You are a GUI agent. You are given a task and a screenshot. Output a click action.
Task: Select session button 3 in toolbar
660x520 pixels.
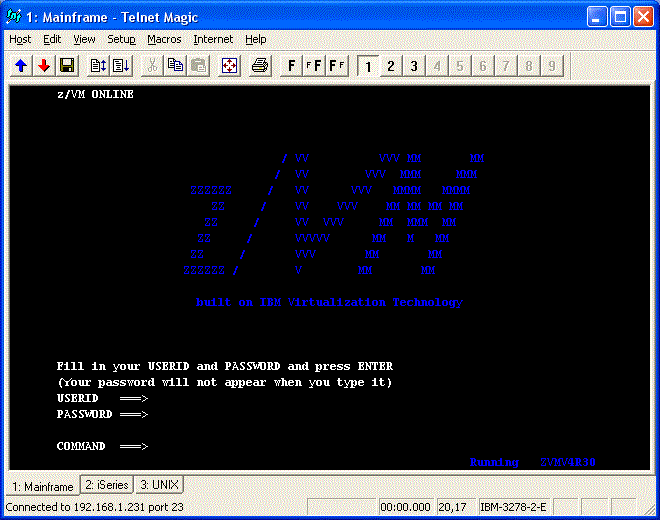click(414, 66)
